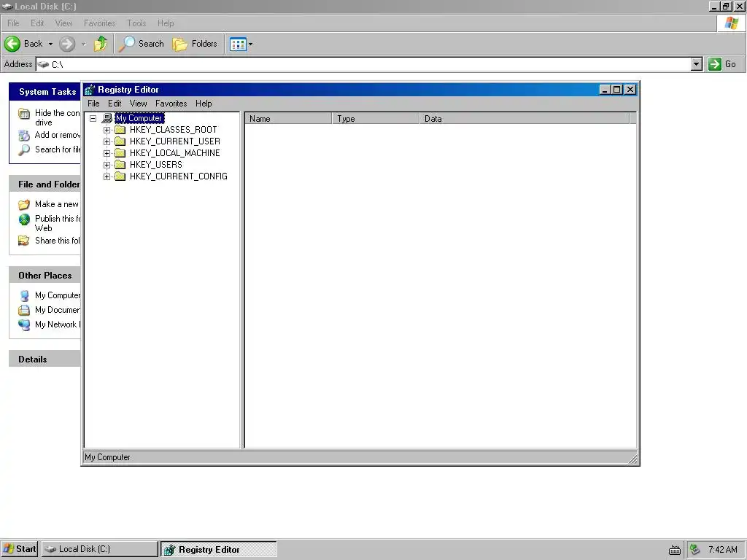
Task: Click the HKEY_CURRENT_CONFIG folder icon
Action: click(x=120, y=176)
